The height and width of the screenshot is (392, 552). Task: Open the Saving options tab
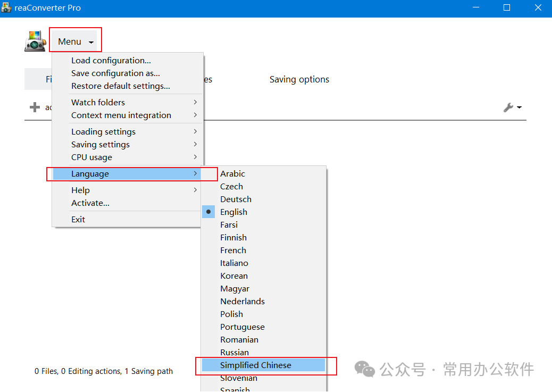[x=299, y=80]
